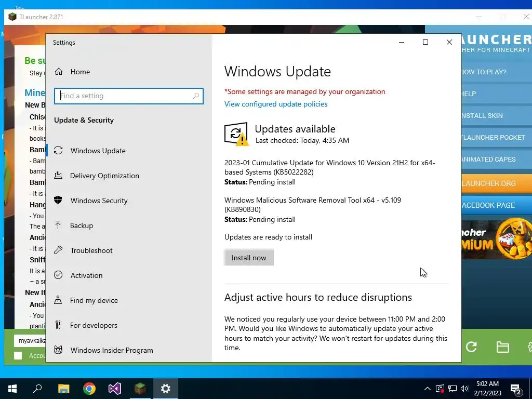Click the KB5022282 cumulative update text
This screenshot has width=532, height=399.
tap(329, 167)
